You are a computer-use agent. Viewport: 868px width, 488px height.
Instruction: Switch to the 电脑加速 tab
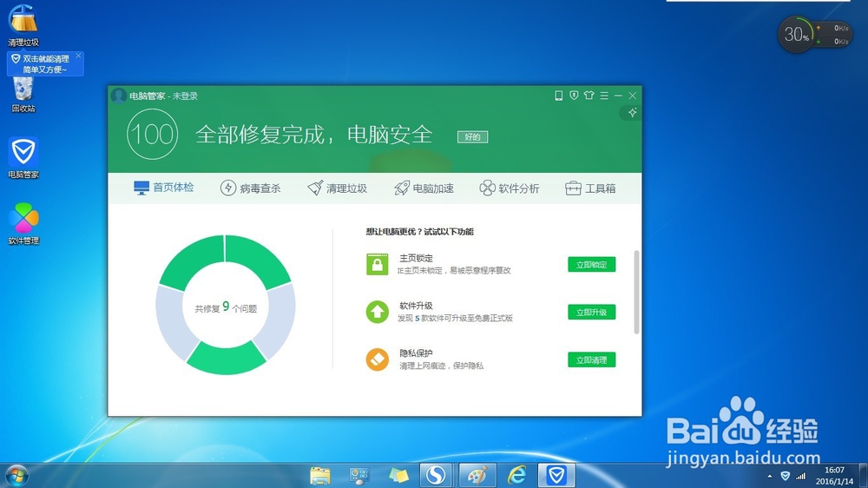[x=424, y=188]
